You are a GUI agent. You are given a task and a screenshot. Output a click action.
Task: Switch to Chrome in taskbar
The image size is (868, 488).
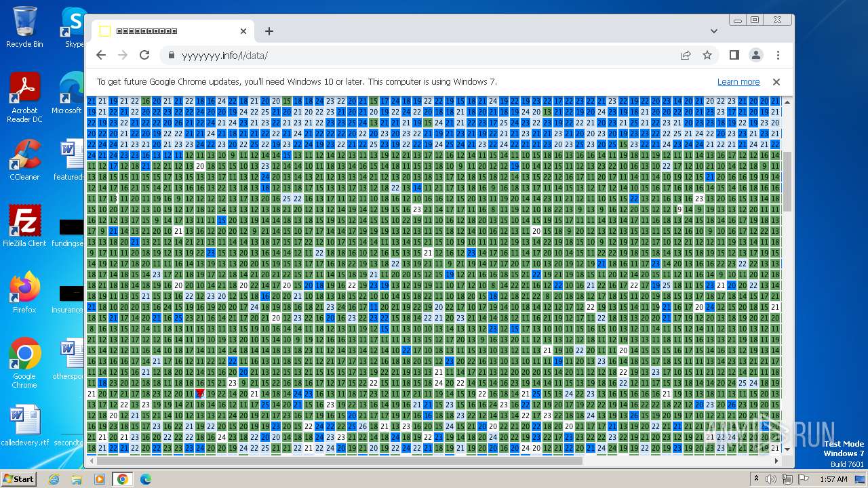pyautogui.click(x=123, y=479)
